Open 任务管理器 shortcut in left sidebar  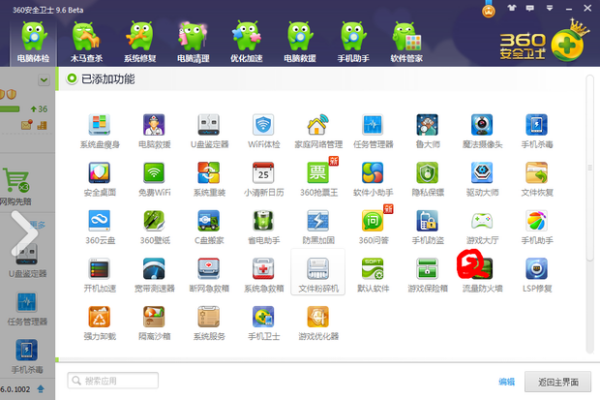pyautogui.click(x=27, y=309)
